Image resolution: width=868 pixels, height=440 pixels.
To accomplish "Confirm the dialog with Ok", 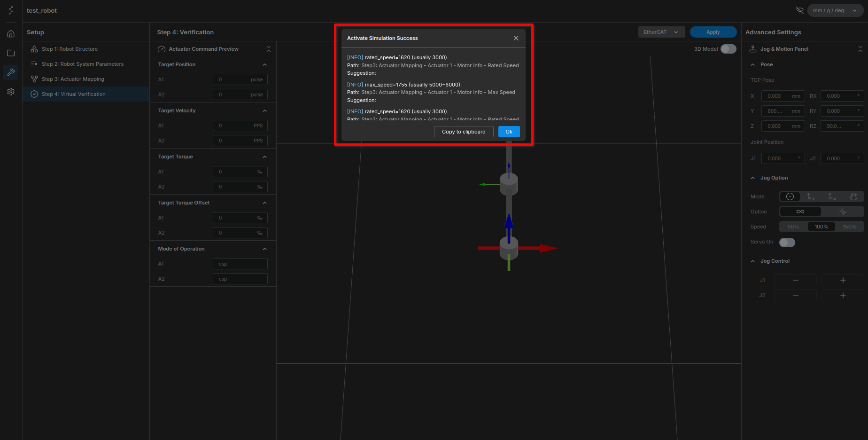I will click(509, 132).
